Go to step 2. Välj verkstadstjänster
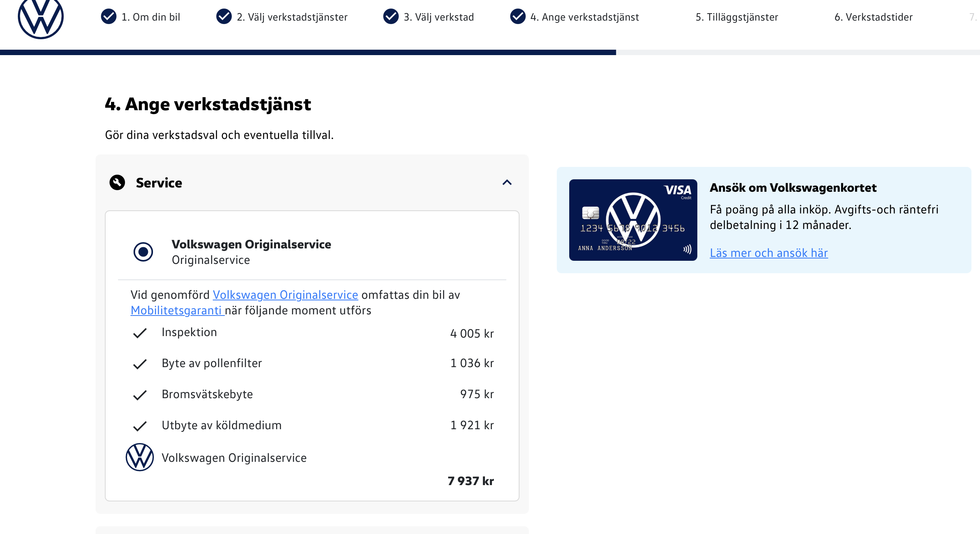Image resolution: width=980 pixels, height=534 pixels. pyautogui.click(x=292, y=17)
